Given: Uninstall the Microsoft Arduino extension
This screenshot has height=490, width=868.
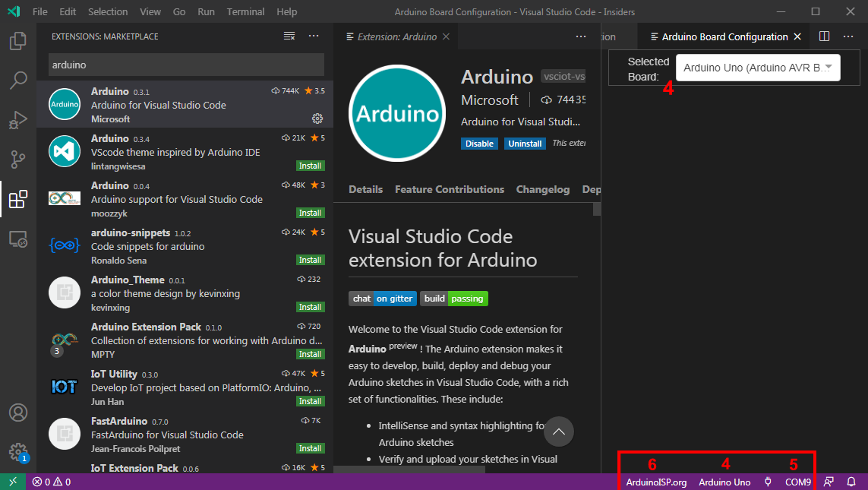Looking at the screenshot, I should click(525, 143).
